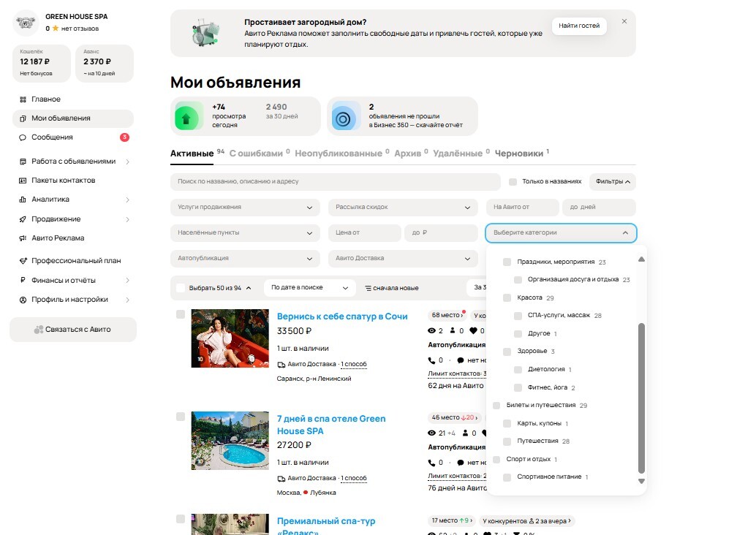This screenshot has height=535, width=756.
Task: Check СПА-услуги, массаж category
Action: [518, 316]
